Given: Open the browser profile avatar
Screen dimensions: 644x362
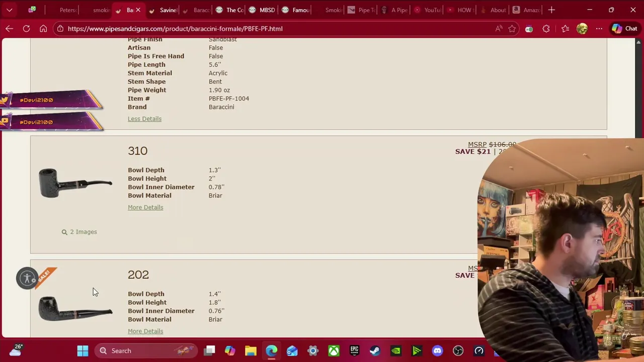Looking at the screenshot, I should click(x=582, y=29).
